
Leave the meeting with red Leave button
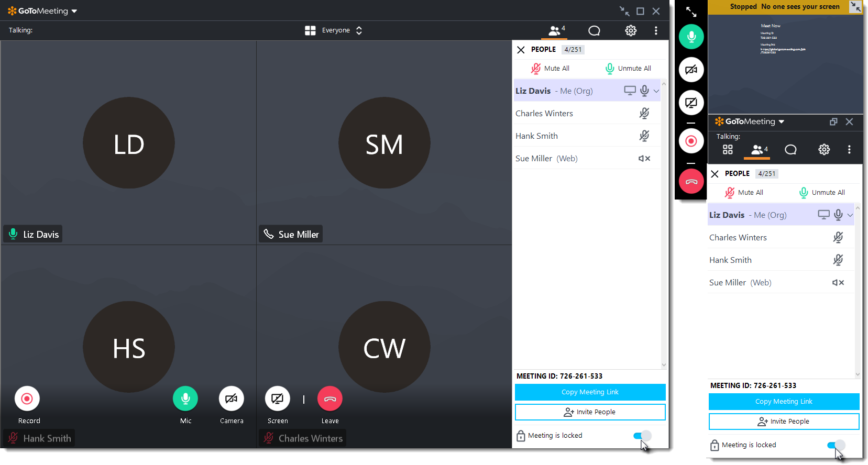click(330, 399)
